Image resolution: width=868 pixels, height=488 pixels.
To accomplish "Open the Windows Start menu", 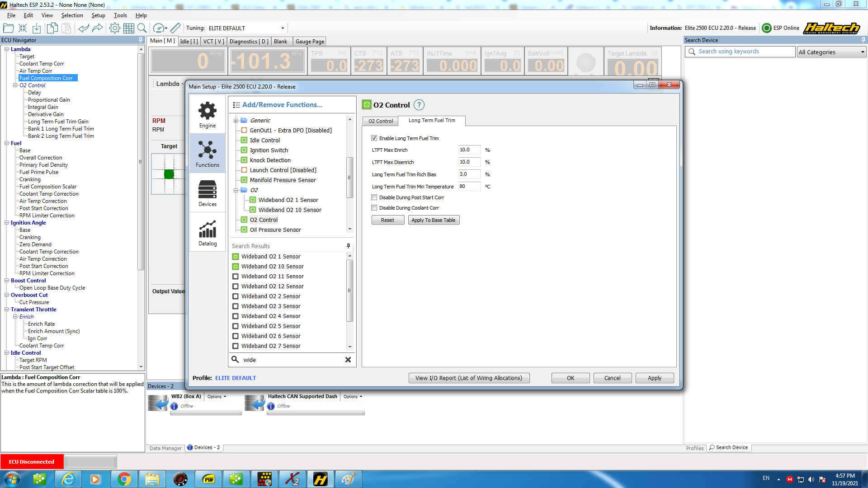I will [12, 479].
